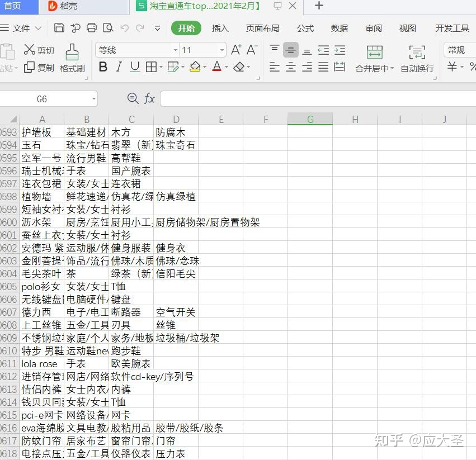Align text left horizontally

click(x=275, y=67)
